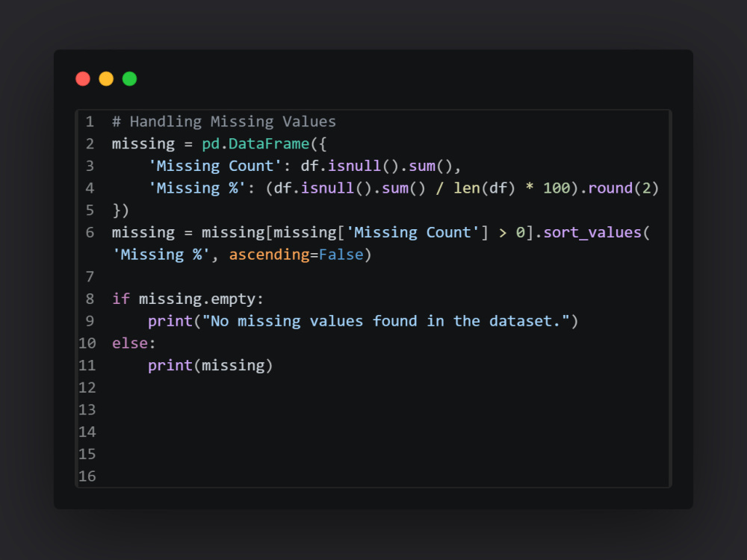Click line number 7 in gutter

90,277
